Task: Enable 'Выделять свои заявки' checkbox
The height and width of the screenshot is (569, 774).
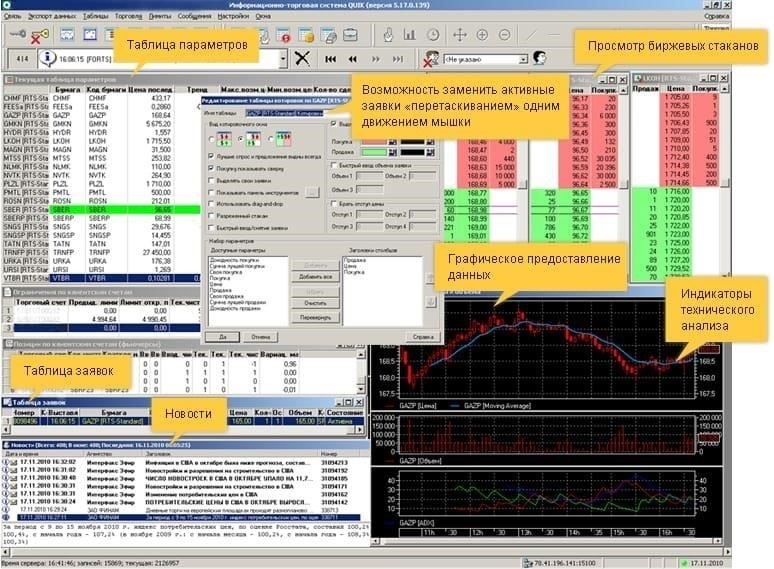Action: pyautogui.click(x=211, y=181)
